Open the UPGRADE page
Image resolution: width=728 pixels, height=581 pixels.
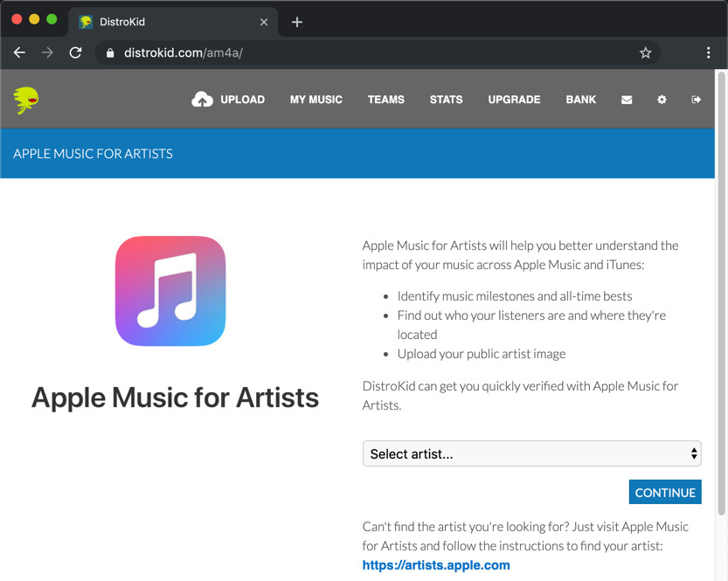coord(514,100)
